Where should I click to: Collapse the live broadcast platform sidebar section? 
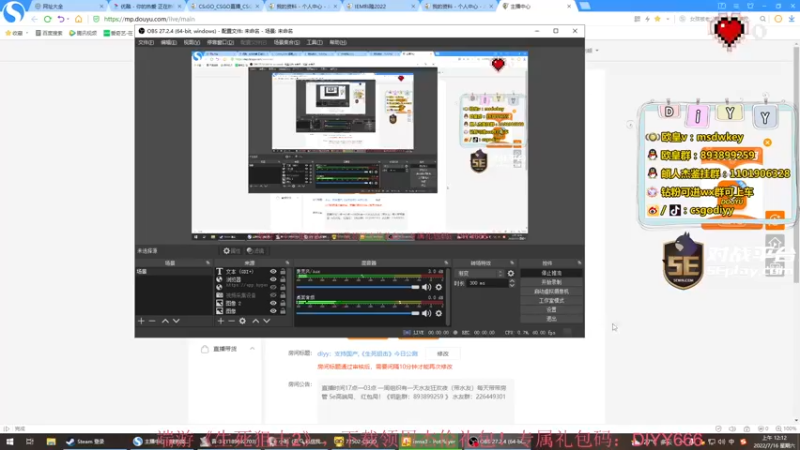(x=252, y=349)
